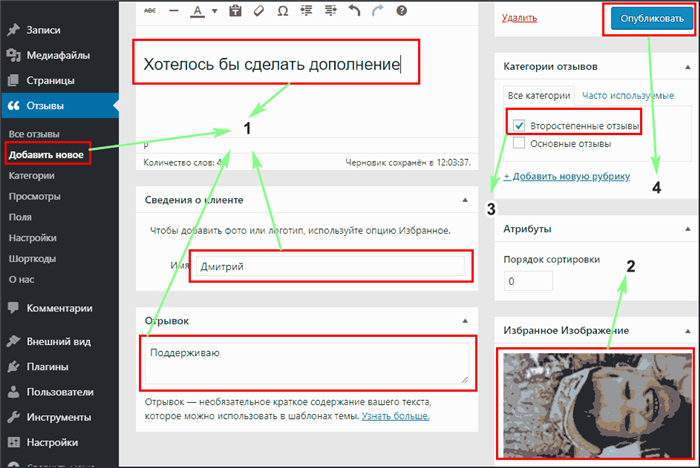Open Категории submenu item
700x468 pixels.
[32, 176]
